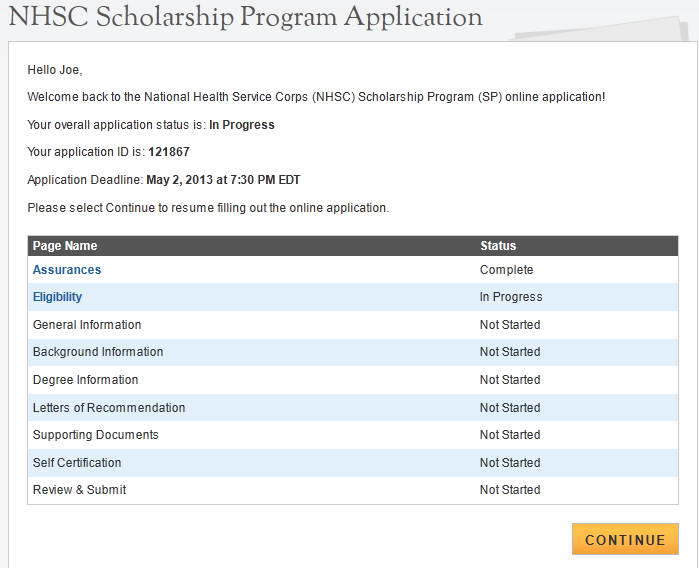Image resolution: width=699 pixels, height=568 pixels.
Task: Click the Complete status for Assurances
Action: [x=507, y=270]
